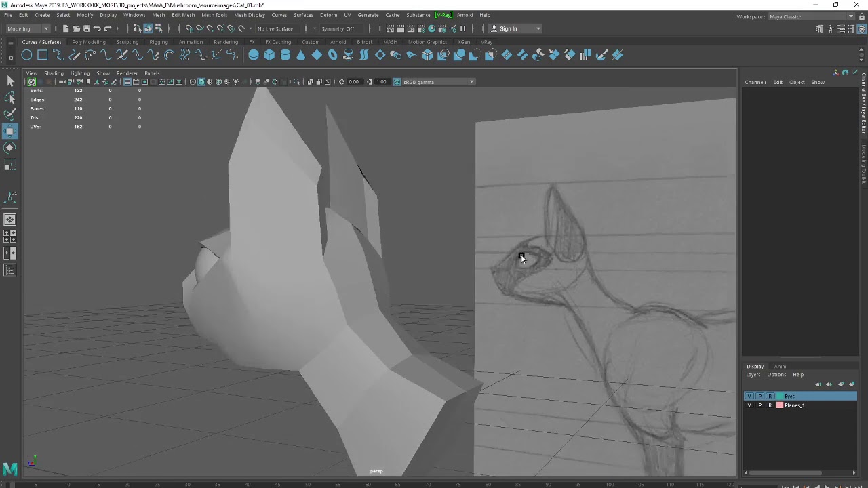Viewport: 868px width, 488px height.
Task: Open Options menu in layer editor
Action: 776,375
